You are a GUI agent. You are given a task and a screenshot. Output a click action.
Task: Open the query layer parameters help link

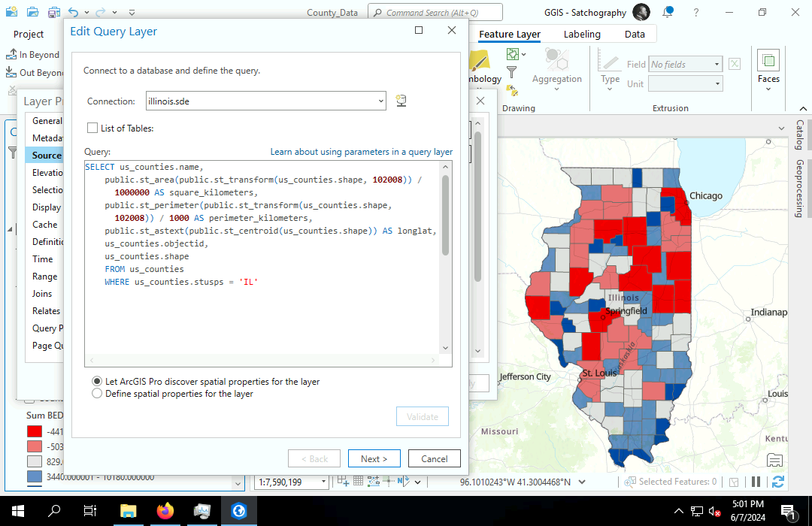pyautogui.click(x=361, y=152)
